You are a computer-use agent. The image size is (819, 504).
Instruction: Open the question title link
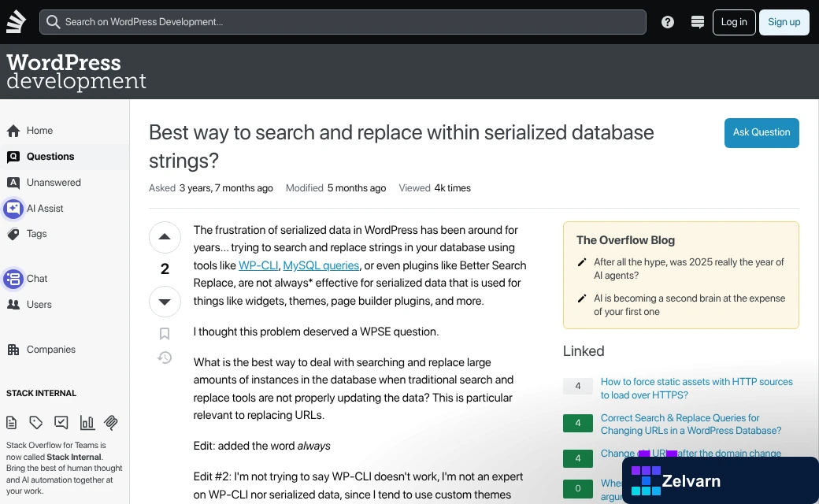tap(401, 146)
